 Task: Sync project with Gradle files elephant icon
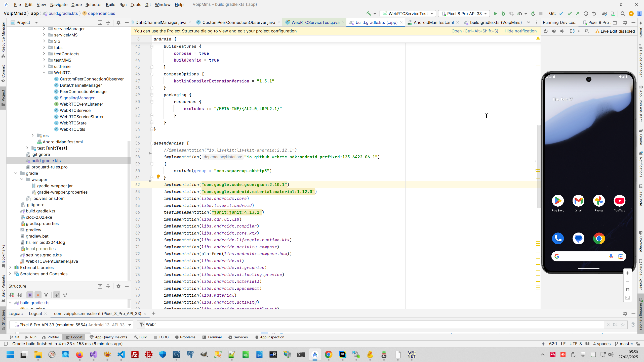(x=604, y=14)
